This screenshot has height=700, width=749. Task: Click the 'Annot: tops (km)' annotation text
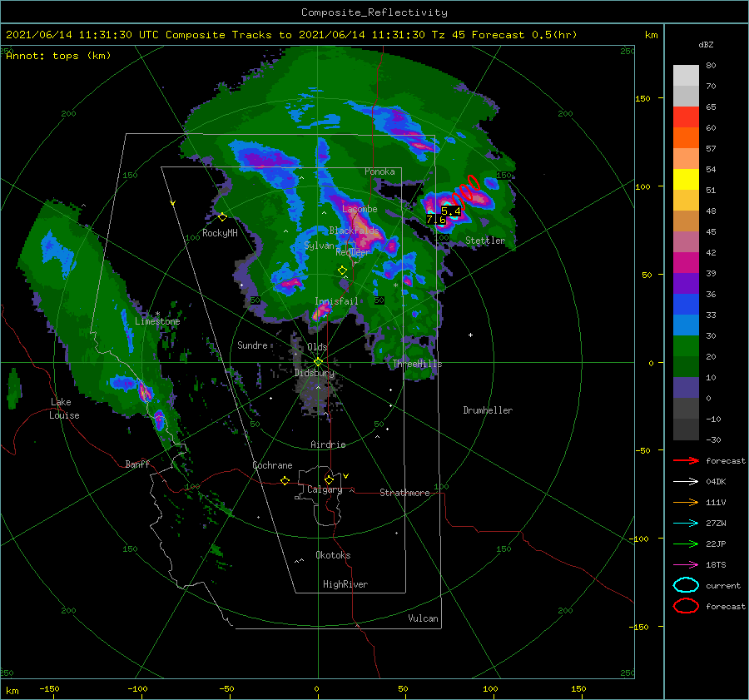click(x=58, y=56)
